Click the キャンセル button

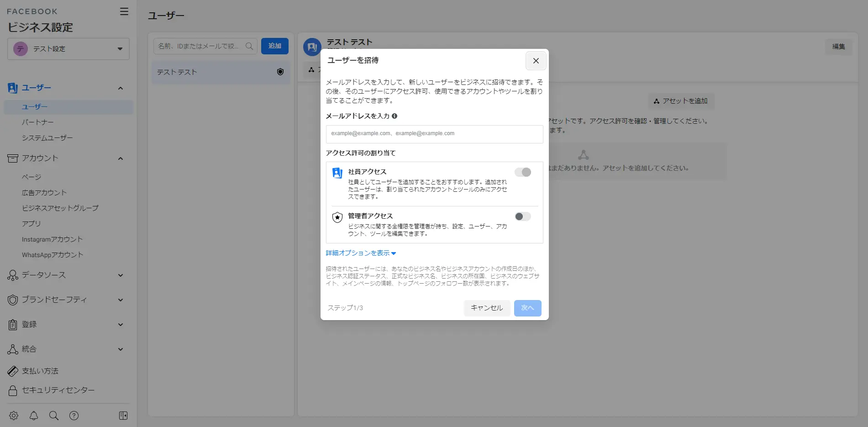click(x=487, y=308)
